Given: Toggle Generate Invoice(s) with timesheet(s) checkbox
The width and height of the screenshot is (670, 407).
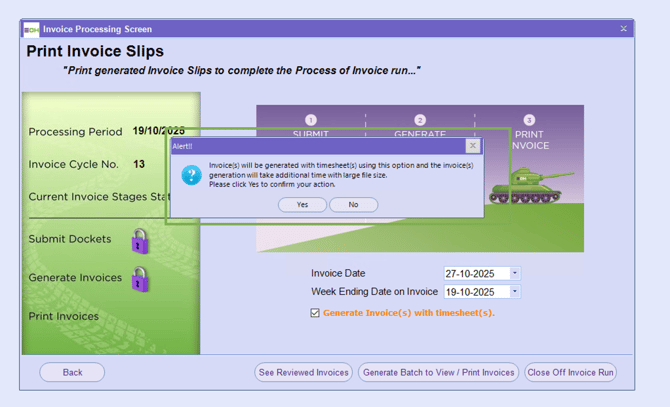Looking at the screenshot, I should (315, 313).
